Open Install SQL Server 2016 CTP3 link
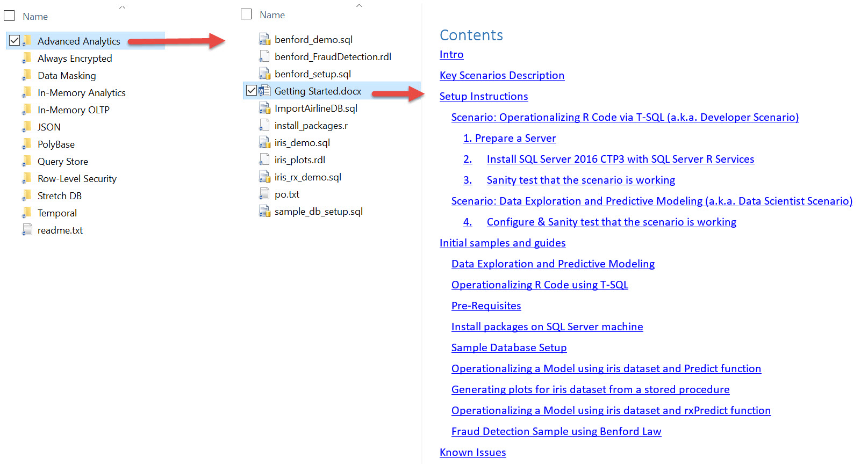The image size is (868, 464). tap(620, 160)
